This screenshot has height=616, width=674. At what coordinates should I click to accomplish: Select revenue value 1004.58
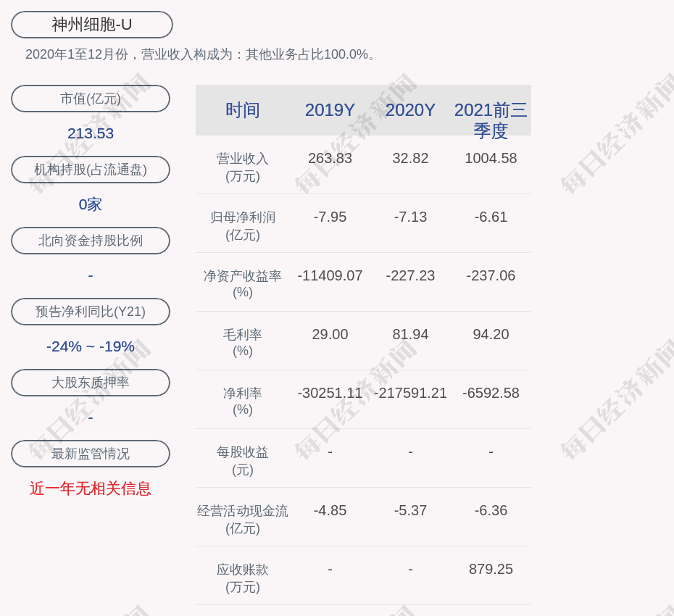(x=491, y=158)
